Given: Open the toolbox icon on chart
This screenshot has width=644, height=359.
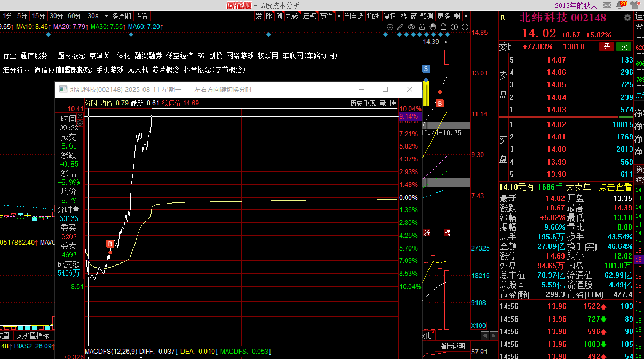Looking at the screenshot, I should [x=422, y=27].
